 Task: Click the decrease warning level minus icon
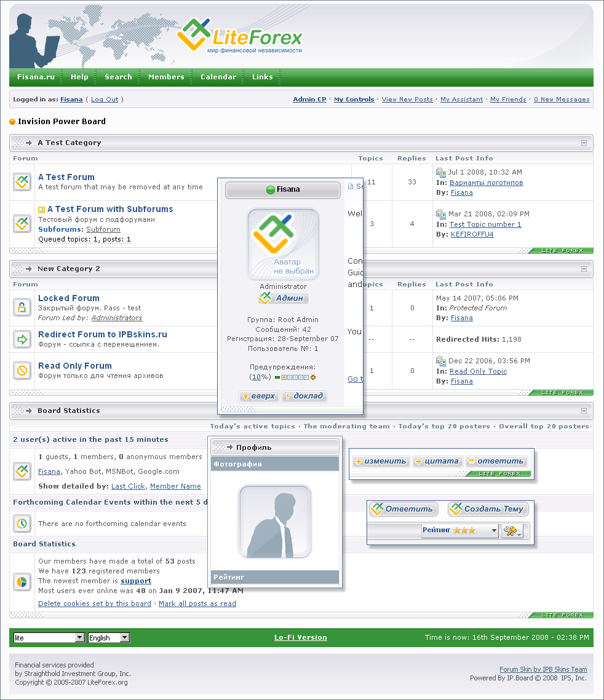click(277, 377)
